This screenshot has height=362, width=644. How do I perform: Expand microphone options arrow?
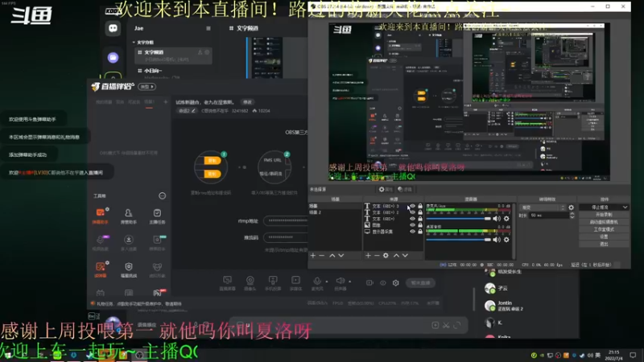[327, 282]
